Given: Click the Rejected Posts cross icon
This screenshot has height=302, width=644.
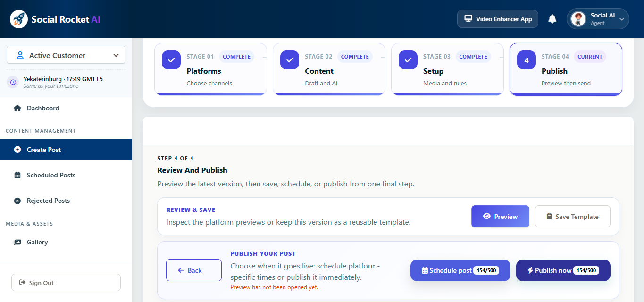Looking at the screenshot, I should pos(17,201).
